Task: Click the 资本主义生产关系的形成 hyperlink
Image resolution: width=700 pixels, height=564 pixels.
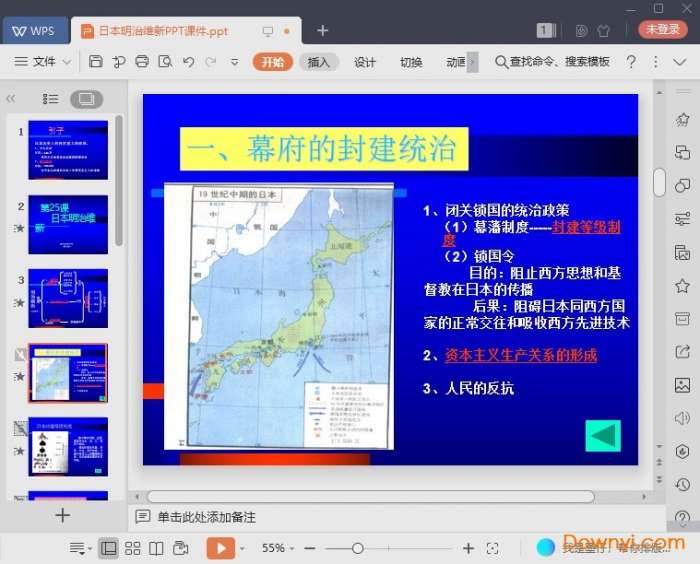Action: (x=520, y=356)
